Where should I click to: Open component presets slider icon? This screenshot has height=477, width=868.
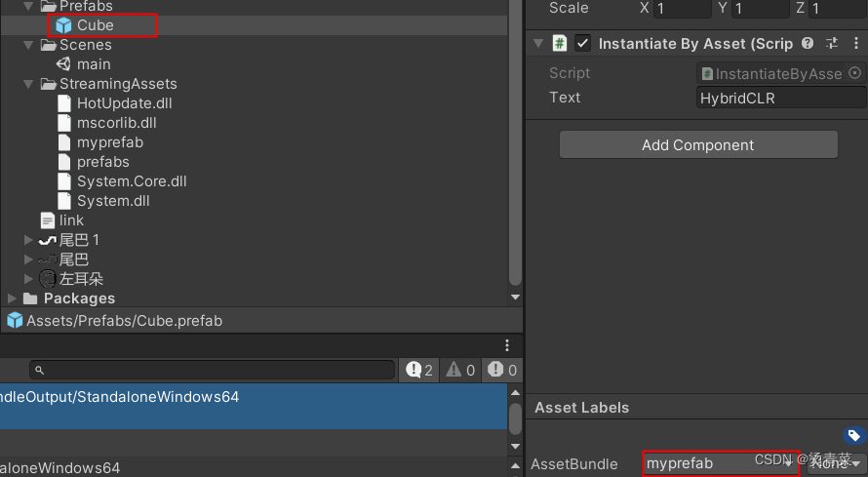[832, 43]
